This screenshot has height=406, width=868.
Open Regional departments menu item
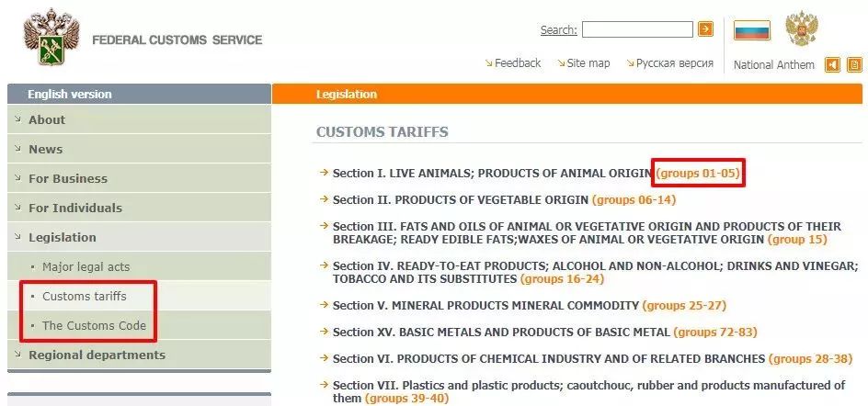coord(139,355)
